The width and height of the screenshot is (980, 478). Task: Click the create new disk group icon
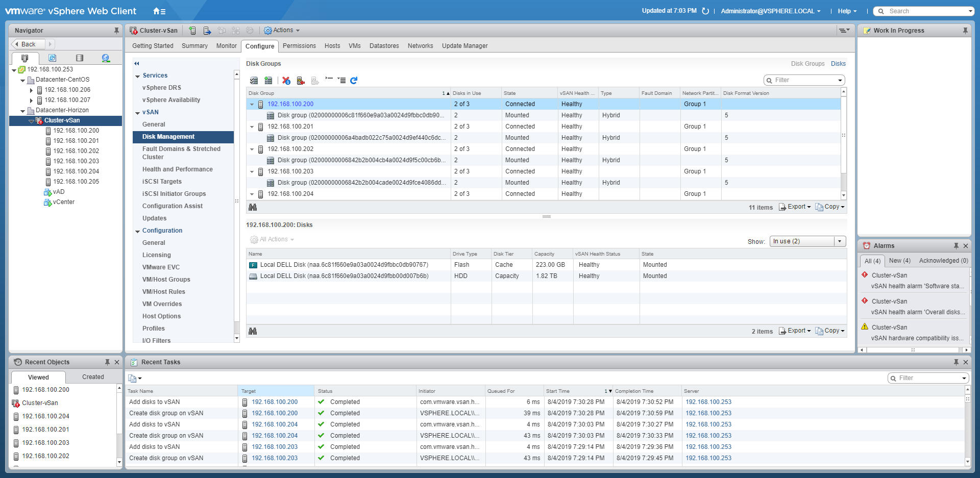268,81
